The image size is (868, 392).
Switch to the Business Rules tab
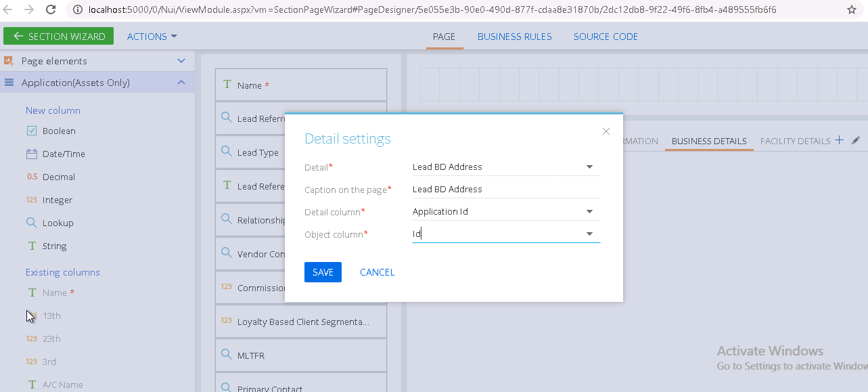515,37
